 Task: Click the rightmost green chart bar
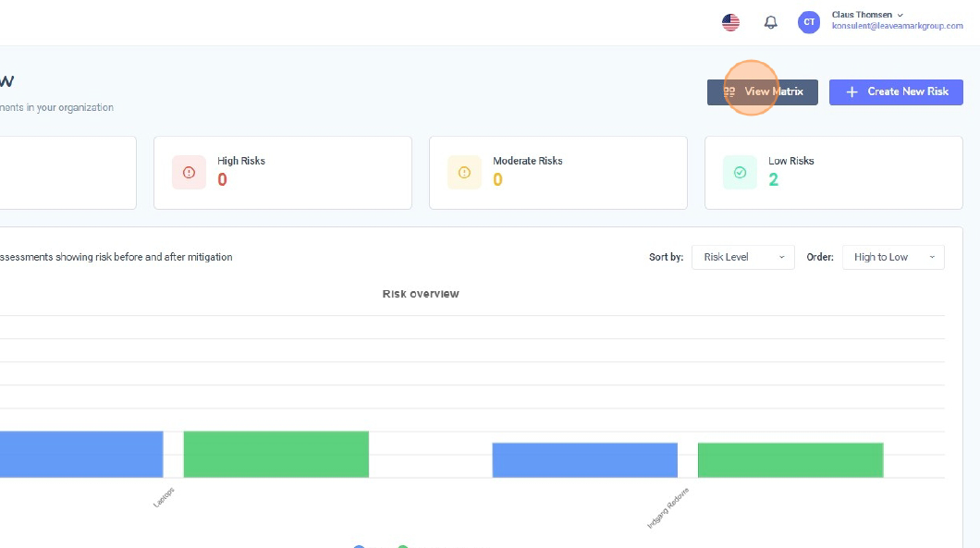point(790,459)
